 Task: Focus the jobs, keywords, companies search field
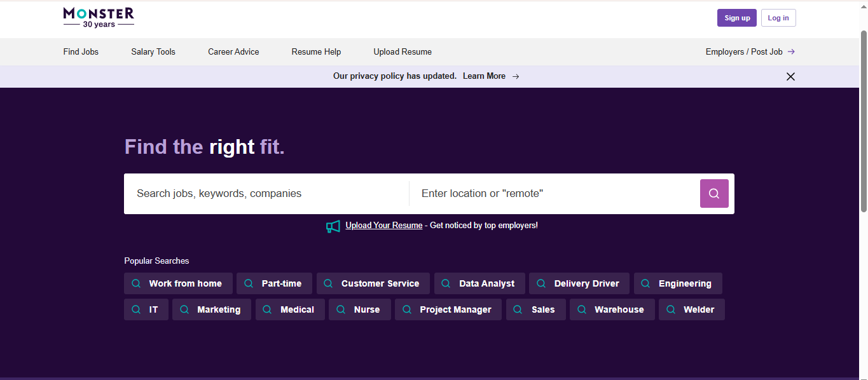tap(267, 194)
